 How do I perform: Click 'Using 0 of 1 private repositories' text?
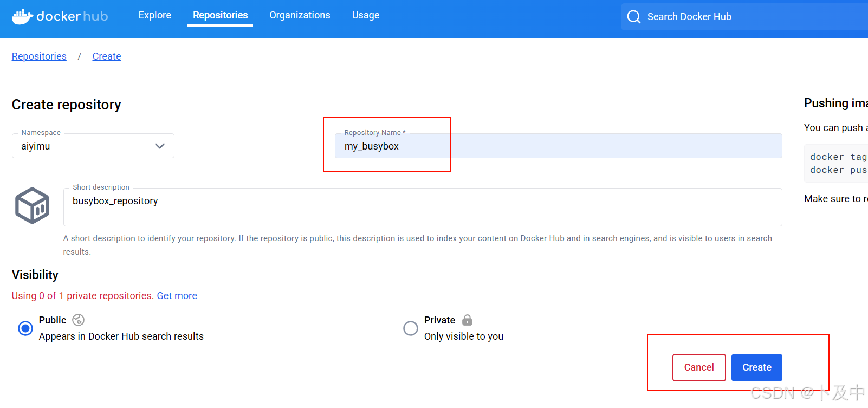pyautogui.click(x=83, y=296)
